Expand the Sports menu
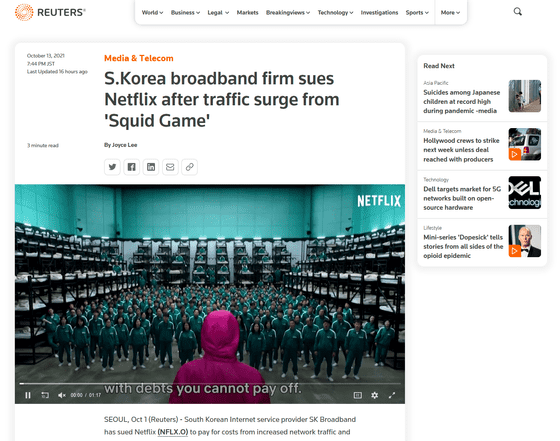Screen dimensions: 560x441 pos(417,12)
